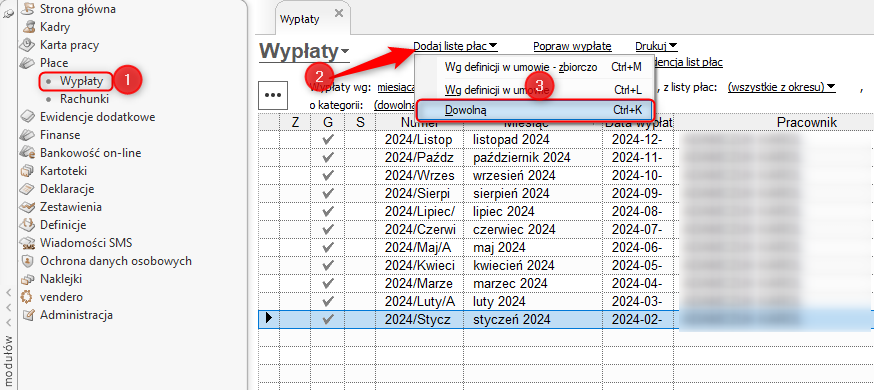Image resolution: width=874 pixels, height=390 pixels.
Task: Open Deklaracje module label
Action: (67, 189)
